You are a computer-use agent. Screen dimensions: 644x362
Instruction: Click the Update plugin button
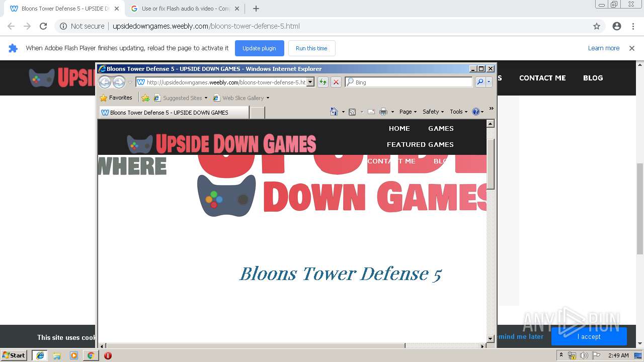pyautogui.click(x=259, y=48)
